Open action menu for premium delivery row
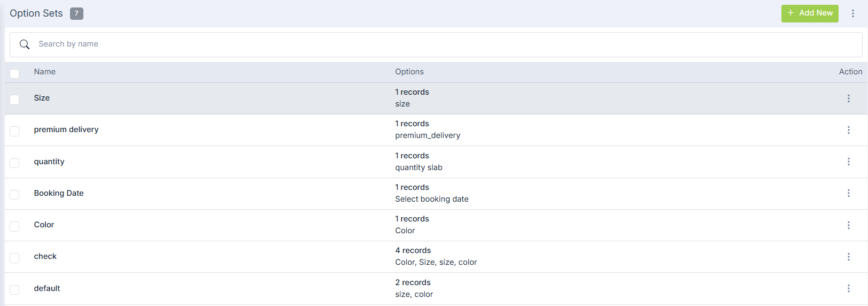Viewport: 868px width, 306px height. pyautogui.click(x=848, y=130)
